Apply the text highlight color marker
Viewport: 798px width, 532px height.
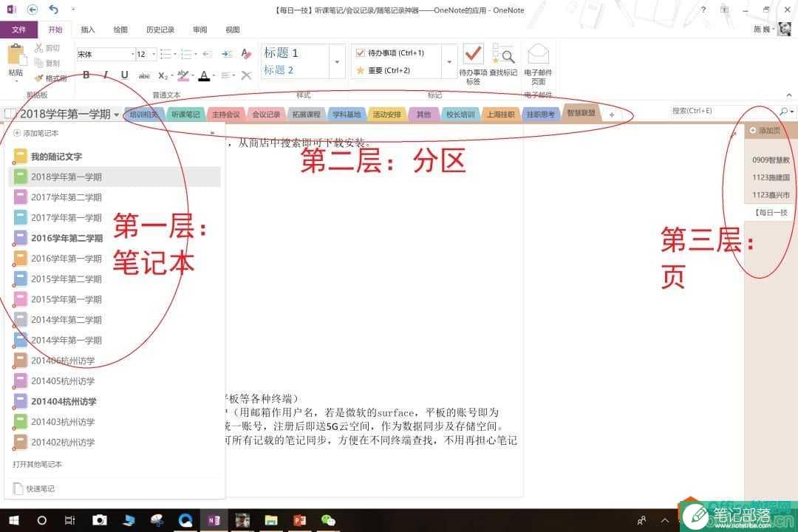[x=183, y=75]
